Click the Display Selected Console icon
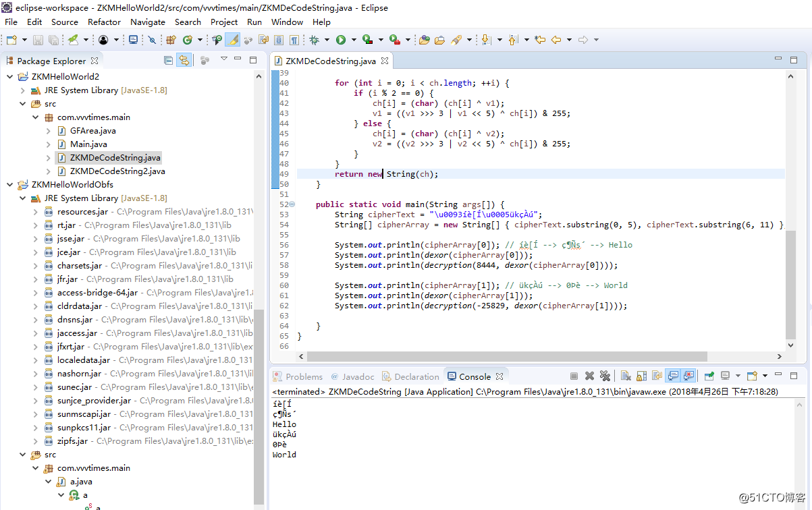Screen dimensions: 812x510 725,376
